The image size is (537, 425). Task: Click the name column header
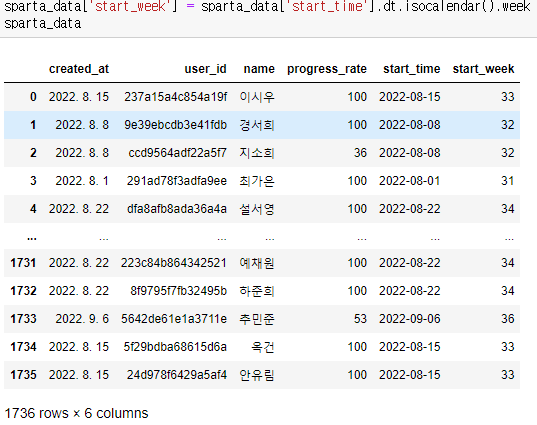259,69
